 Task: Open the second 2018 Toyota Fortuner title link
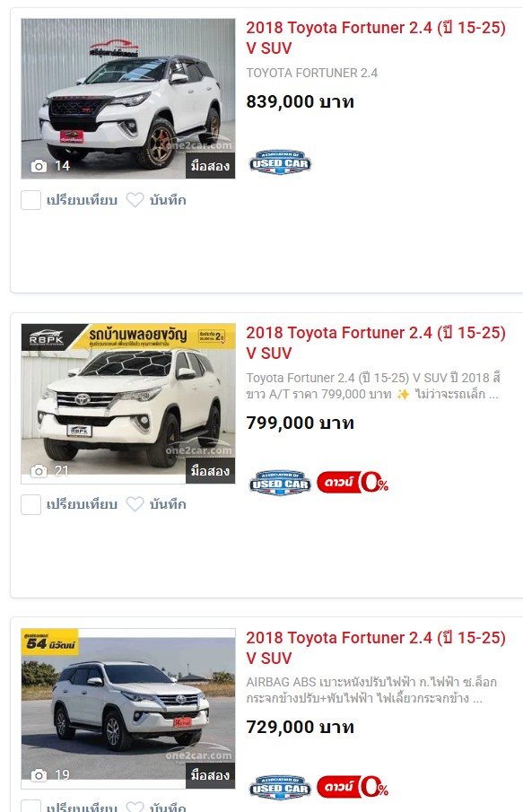click(x=375, y=343)
